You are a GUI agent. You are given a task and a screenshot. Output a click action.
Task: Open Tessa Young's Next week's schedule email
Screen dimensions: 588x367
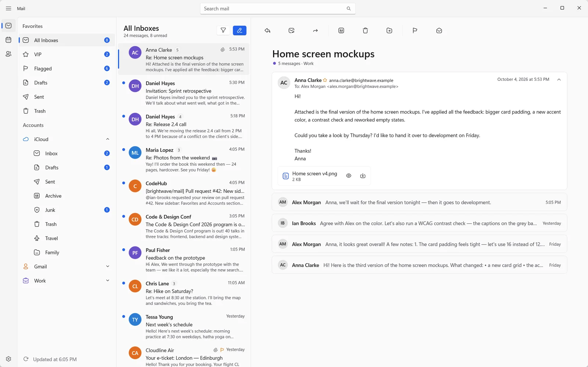click(184, 327)
